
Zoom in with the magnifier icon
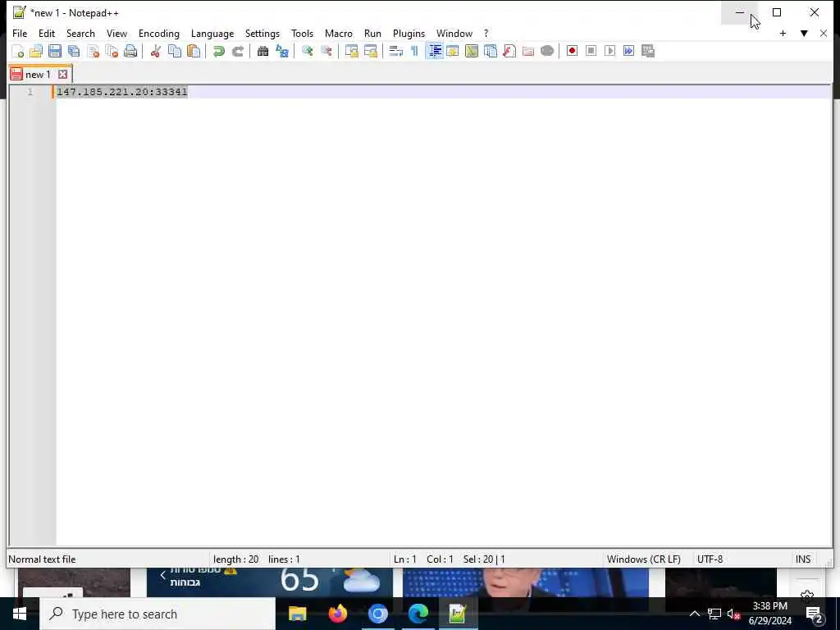[307, 51]
